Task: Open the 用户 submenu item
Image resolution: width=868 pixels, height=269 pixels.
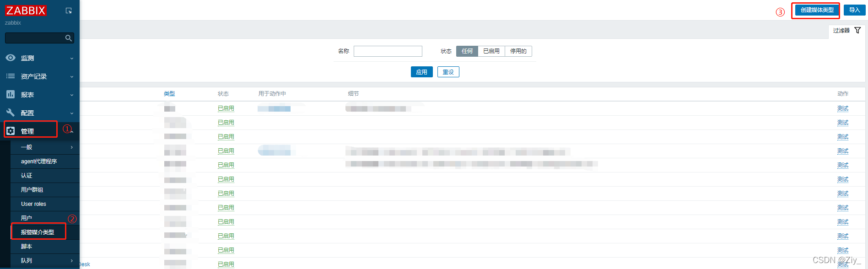Action: (x=27, y=218)
